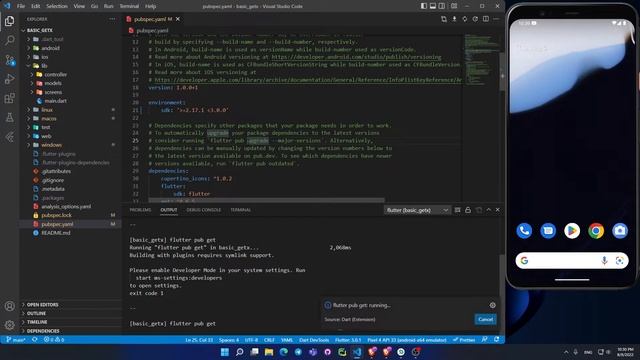Open Explorer more actions ellipsis

112,19
